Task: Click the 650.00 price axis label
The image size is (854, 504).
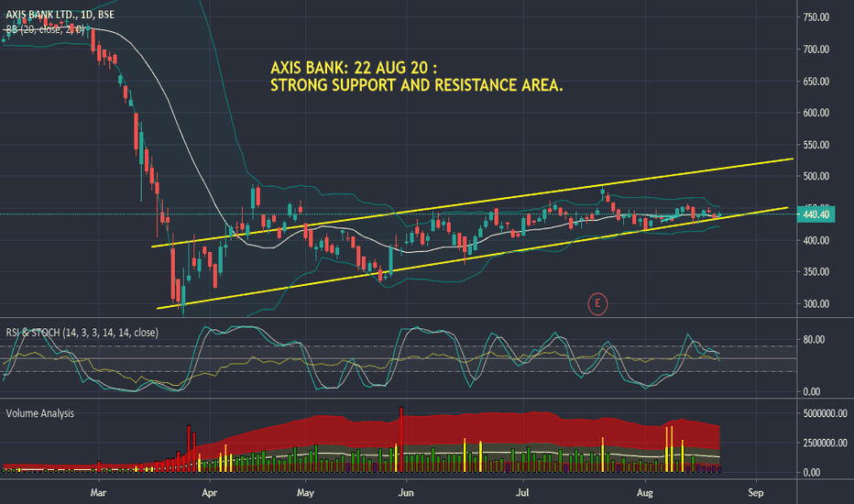Action: (816, 82)
